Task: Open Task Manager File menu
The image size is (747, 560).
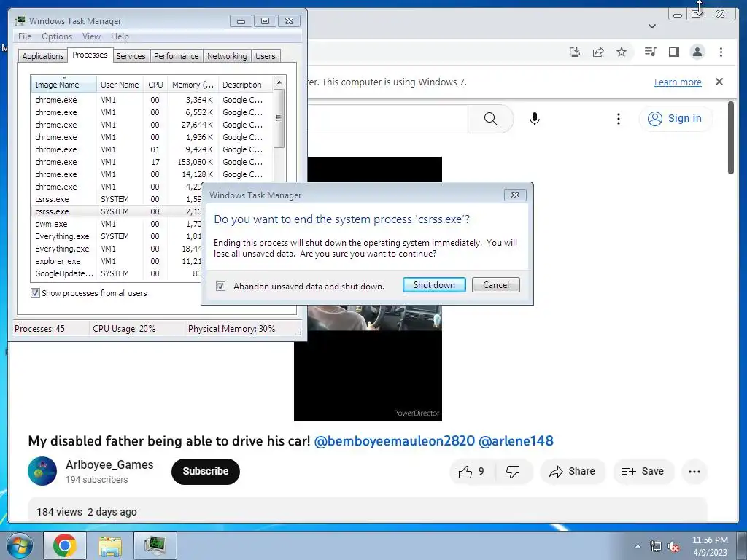Action: tap(25, 36)
